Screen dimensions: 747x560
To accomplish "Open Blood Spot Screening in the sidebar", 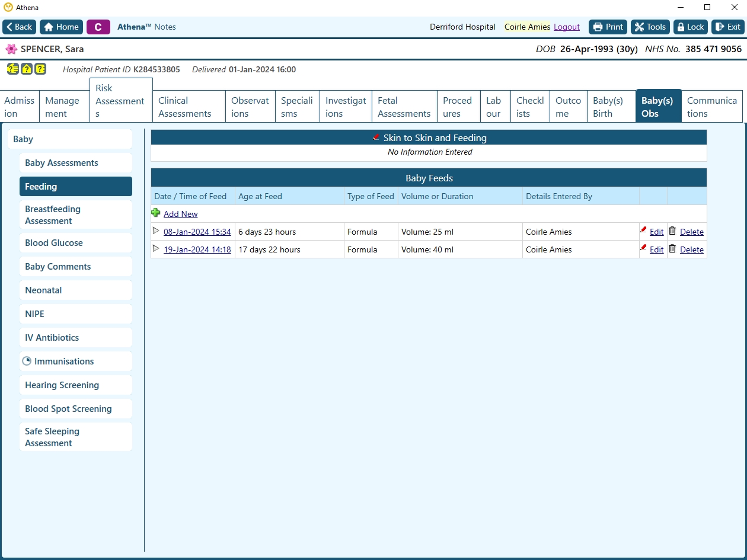I will tap(76, 409).
